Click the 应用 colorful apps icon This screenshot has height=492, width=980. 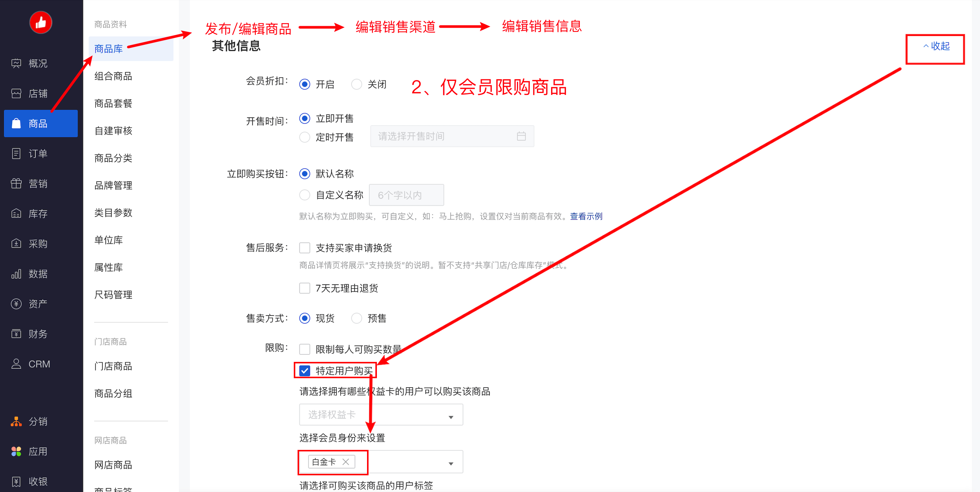16,451
